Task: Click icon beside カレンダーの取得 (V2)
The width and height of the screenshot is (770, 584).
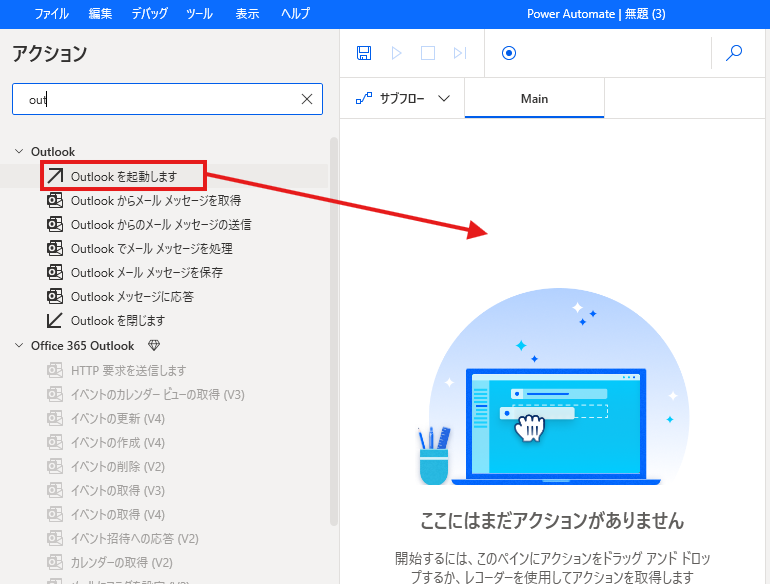Action: pyautogui.click(x=55, y=562)
